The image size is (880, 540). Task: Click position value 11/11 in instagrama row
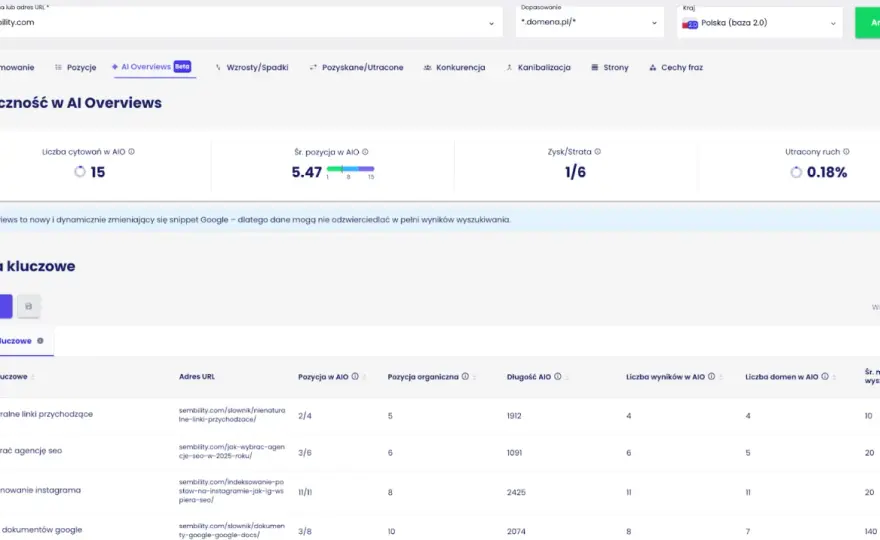(305, 492)
